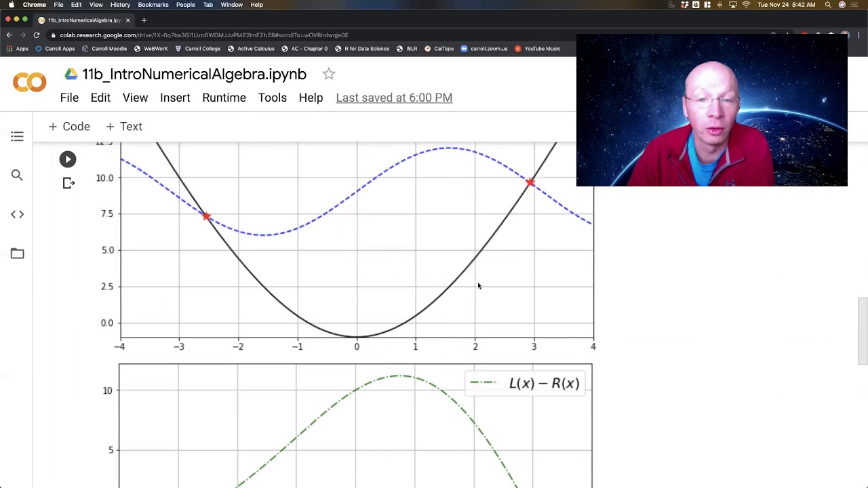Screen dimensions: 868x488
Task: Open the code snippets panel
Action: pos(17,214)
